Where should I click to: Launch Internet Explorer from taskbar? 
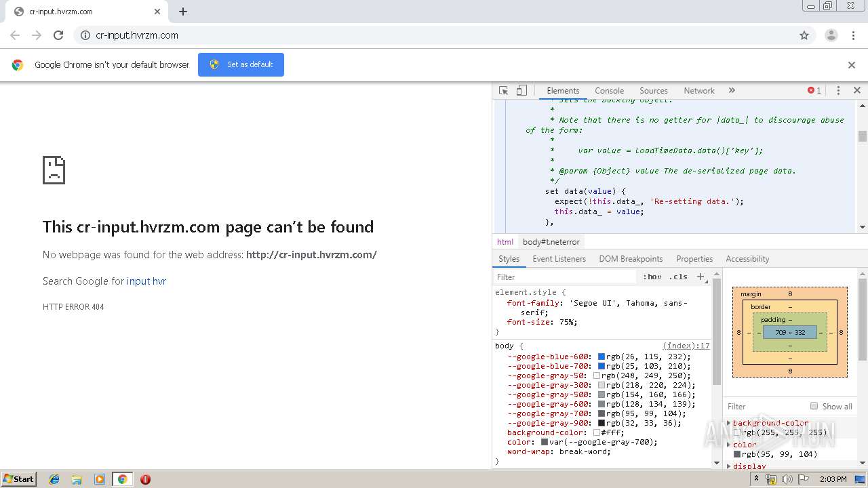click(x=54, y=479)
